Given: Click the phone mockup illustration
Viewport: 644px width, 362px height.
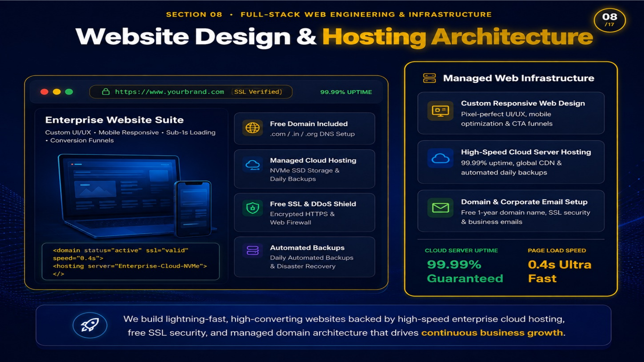Looking at the screenshot, I should [193, 209].
